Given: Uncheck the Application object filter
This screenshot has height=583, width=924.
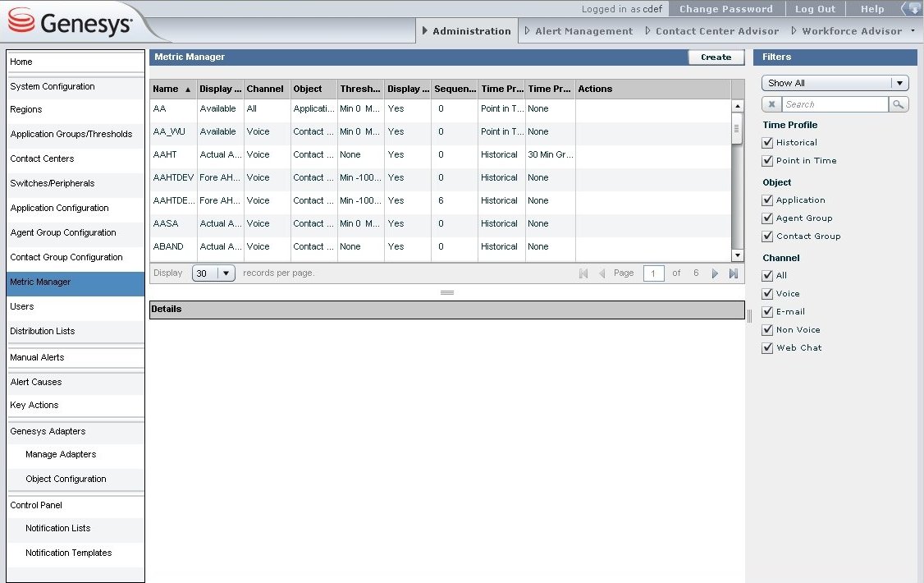Looking at the screenshot, I should pyautogui.click(x=767, y=200).
